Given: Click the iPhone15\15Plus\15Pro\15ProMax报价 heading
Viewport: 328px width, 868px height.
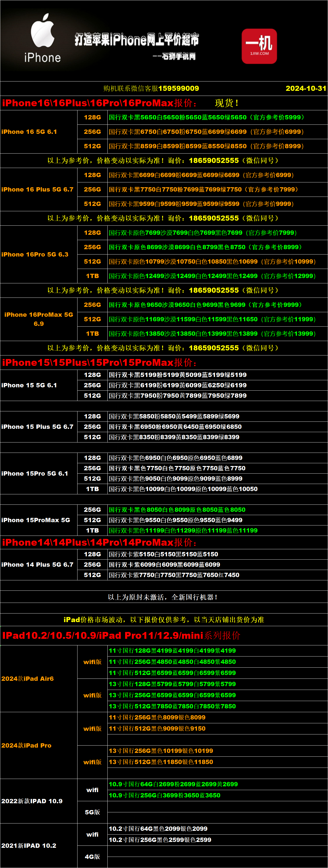Looking at the screenshot, I should click(100, 363).
